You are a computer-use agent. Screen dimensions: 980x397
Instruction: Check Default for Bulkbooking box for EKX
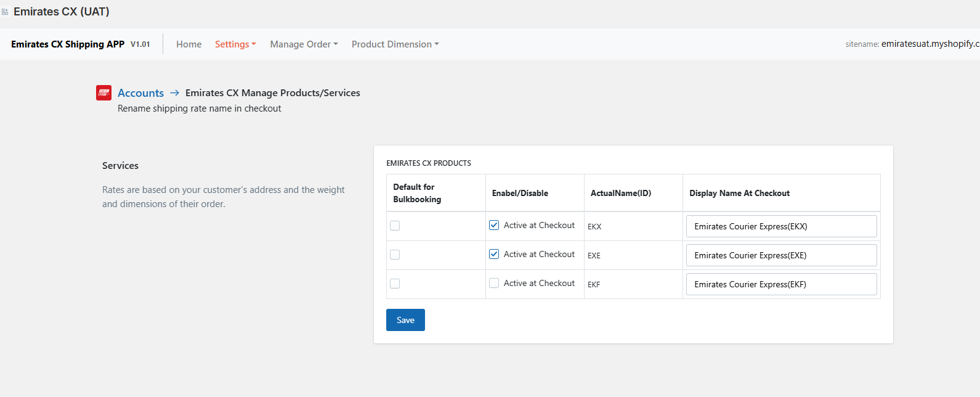[395, 226]
